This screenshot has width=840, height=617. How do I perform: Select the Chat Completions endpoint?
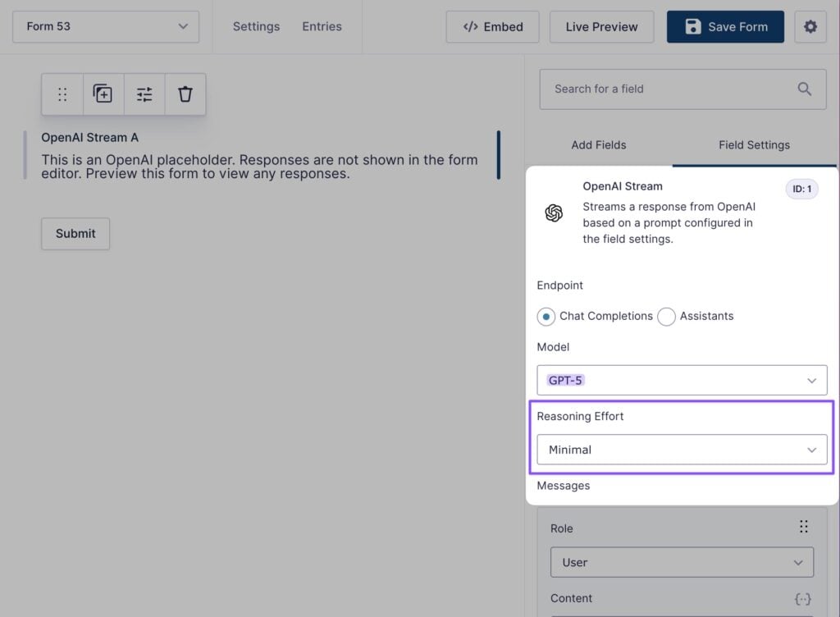coord(546,317)
